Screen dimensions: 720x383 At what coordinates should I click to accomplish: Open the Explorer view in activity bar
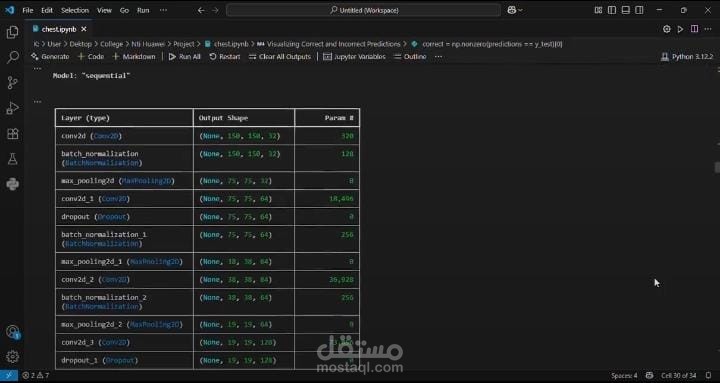[x=12, y=32]
